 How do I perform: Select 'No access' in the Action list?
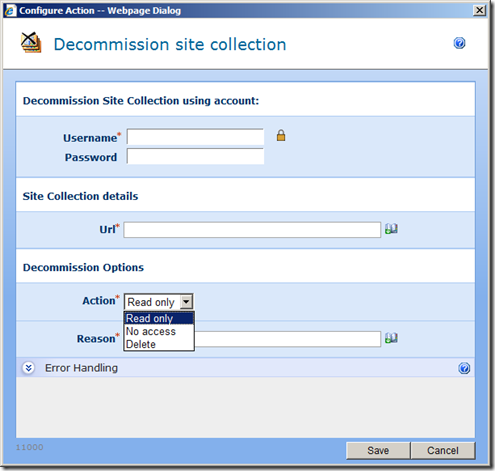coord(159,331)
